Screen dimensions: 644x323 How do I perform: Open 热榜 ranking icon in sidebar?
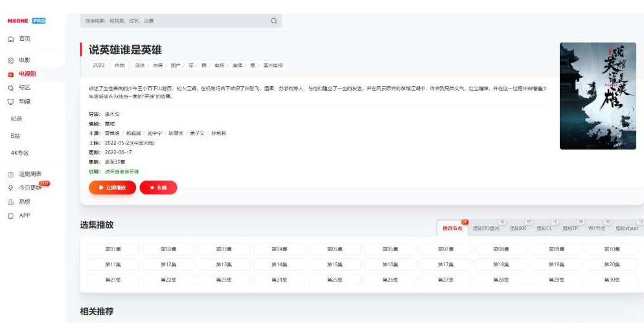[x=10, y=202]
